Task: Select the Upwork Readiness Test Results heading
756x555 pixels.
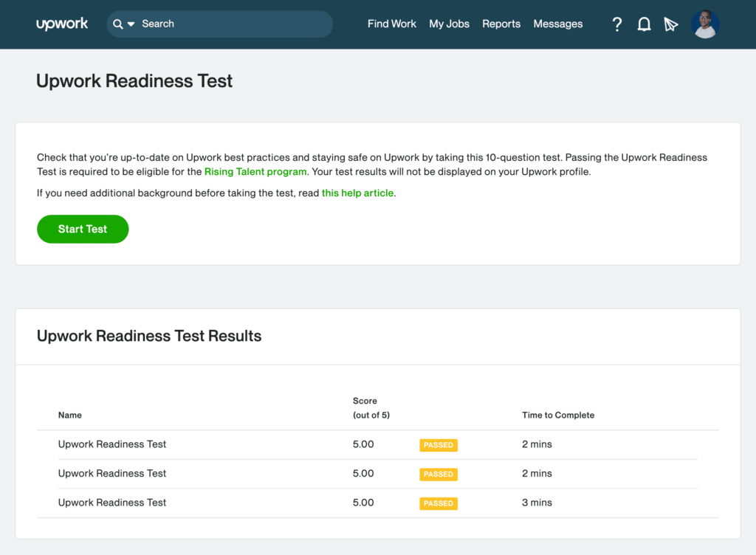Action: (149, 336)
